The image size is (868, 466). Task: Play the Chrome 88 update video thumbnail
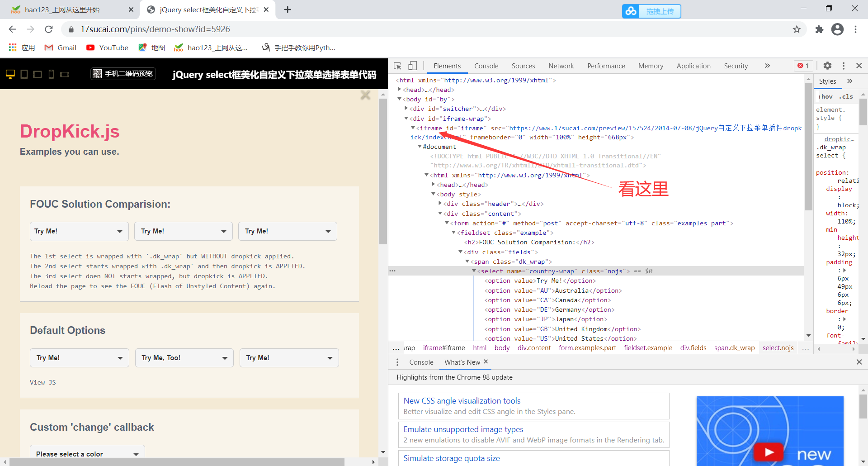click(769, 452)
